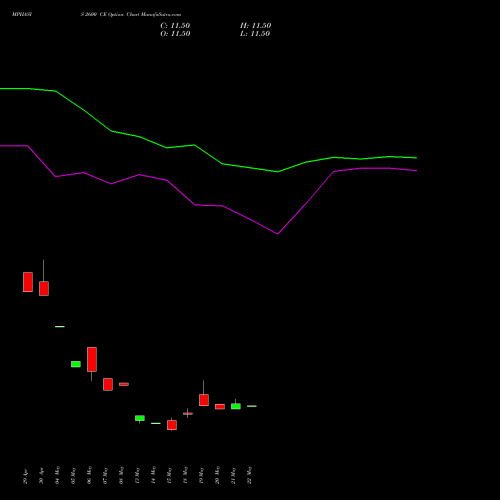Click the 20 May date label
The height and width of the screenshot is (500, 500).
pyautogui.click(x=218, y=475)
